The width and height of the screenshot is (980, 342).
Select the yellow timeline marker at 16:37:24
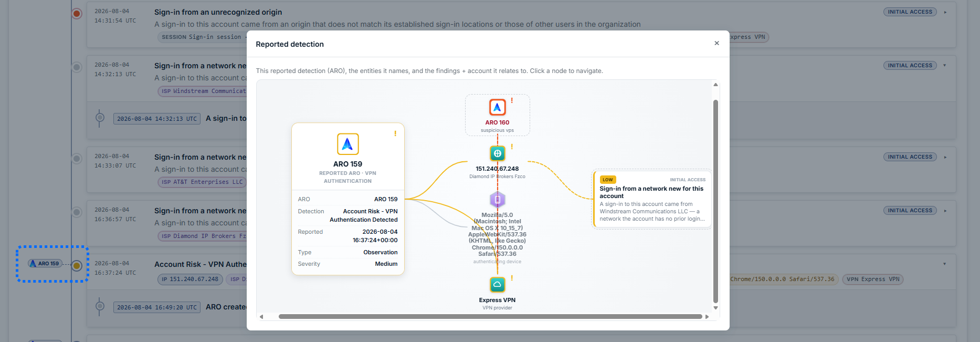coord(77,266)
